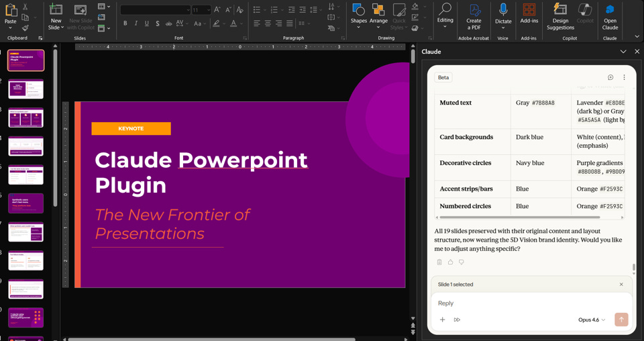644x341 pixels.
Task: Open Clipboard dialog launcher
Action: [40, 38]
